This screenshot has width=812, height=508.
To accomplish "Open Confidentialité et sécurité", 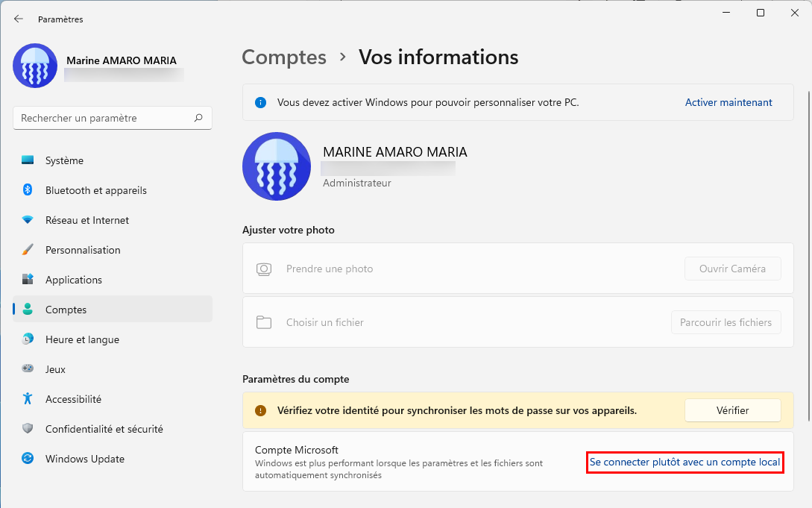I will (x=113, y=429).
